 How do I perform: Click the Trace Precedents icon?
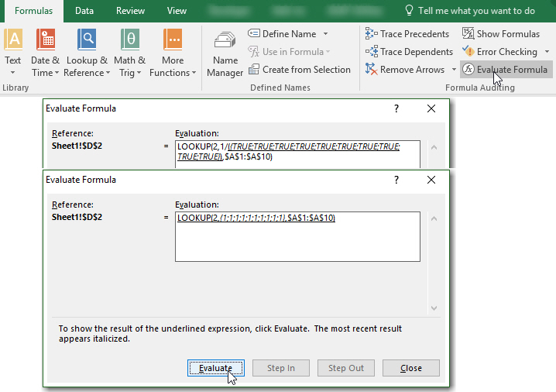371,34
